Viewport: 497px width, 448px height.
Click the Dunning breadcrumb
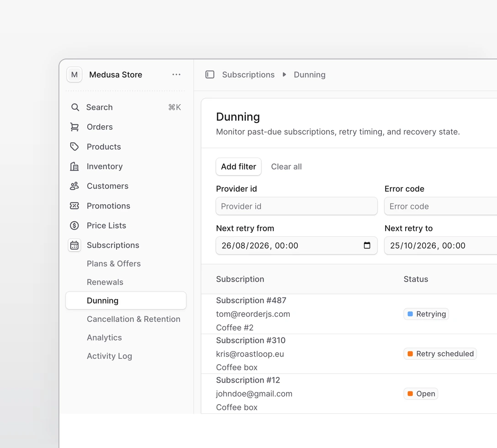(x=310, y=75)
